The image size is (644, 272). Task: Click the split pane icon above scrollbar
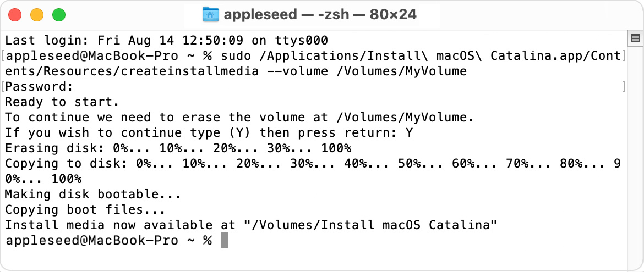(x=635, y=38)
